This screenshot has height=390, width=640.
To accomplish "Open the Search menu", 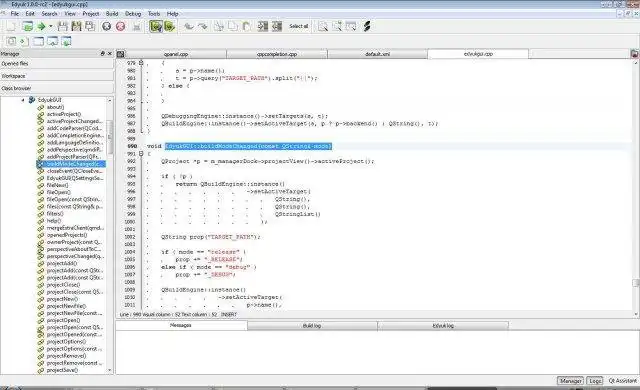I will click(x=49, y=13).
